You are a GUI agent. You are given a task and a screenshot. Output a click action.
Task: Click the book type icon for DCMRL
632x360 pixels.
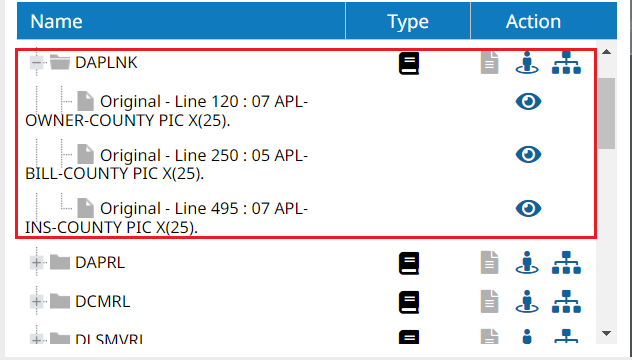[409, 302]
